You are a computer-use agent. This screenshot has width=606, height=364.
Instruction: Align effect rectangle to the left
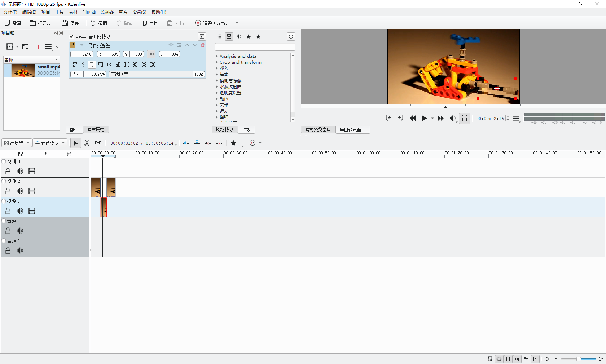75,65
